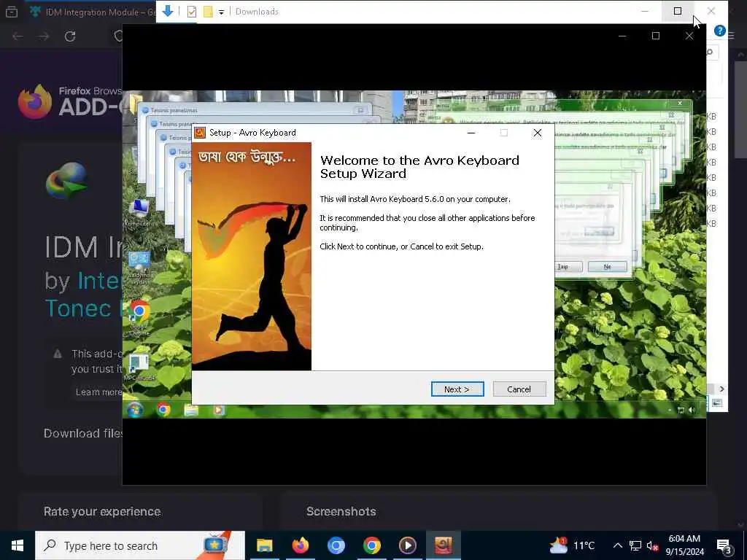Switch to Avro Keyboard setup taskbar icon

tap(443, 545)
